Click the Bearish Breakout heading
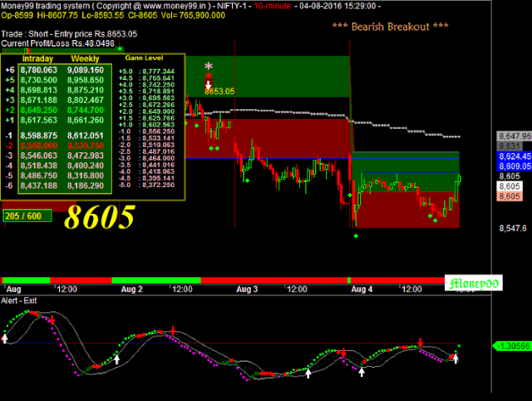Viewport: 532px width, 401px height. 391,27
